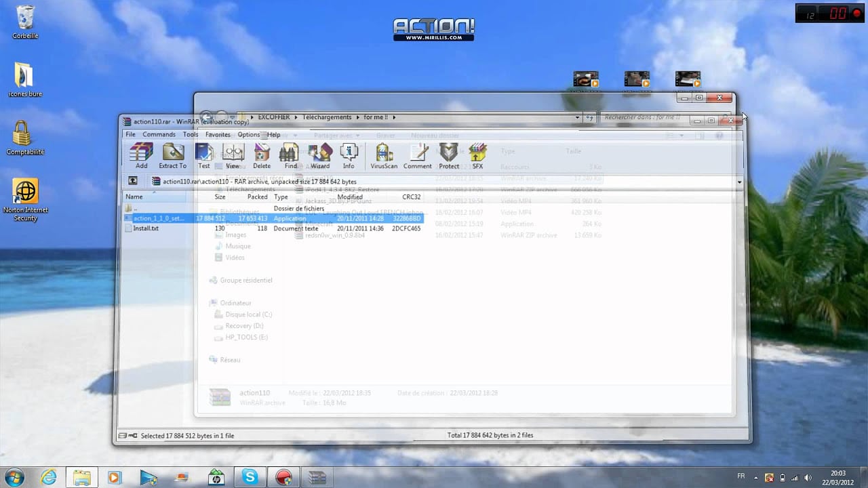Sort file list by Modified column
Viewport: 868px width, 488px height.
coord(350,197)
